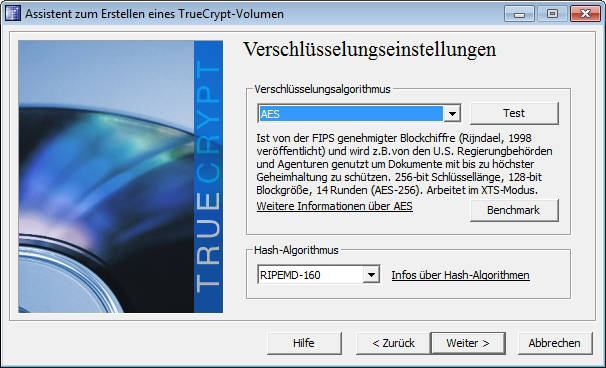Click the vertical TRUECRYPT blue banner
Image resolution: width=606 pixels, height=368 pixels.
(x=208, y=177)
